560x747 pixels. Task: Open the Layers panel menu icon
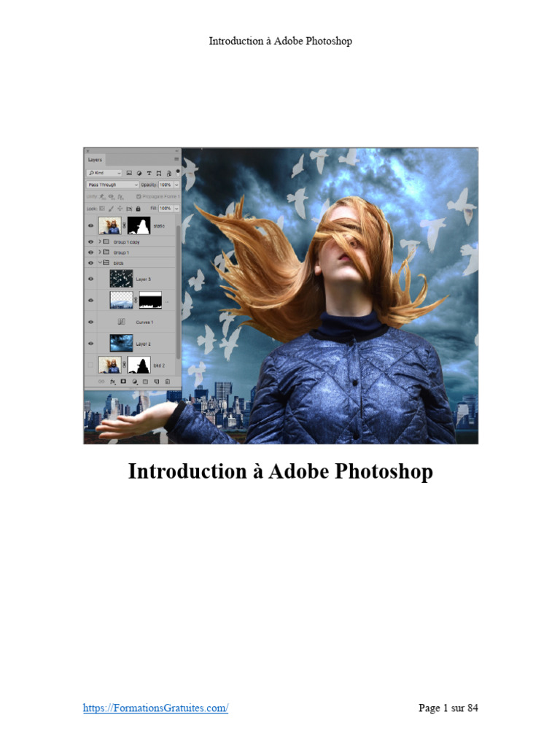pyautogui.click(x=176, y=160)
